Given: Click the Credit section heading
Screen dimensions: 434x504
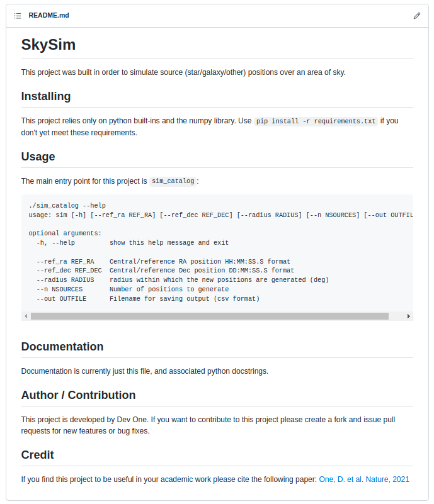Looking at the screenshot, I should (x=38, y=455).
